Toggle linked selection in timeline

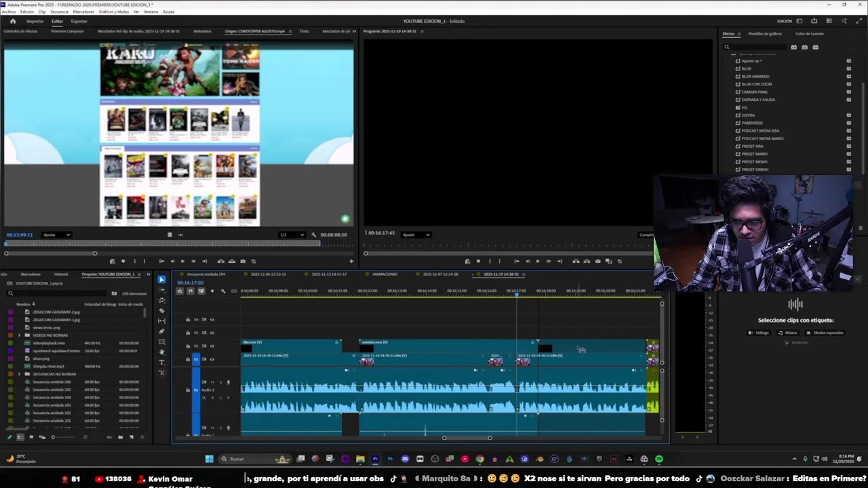pos(201,291)
